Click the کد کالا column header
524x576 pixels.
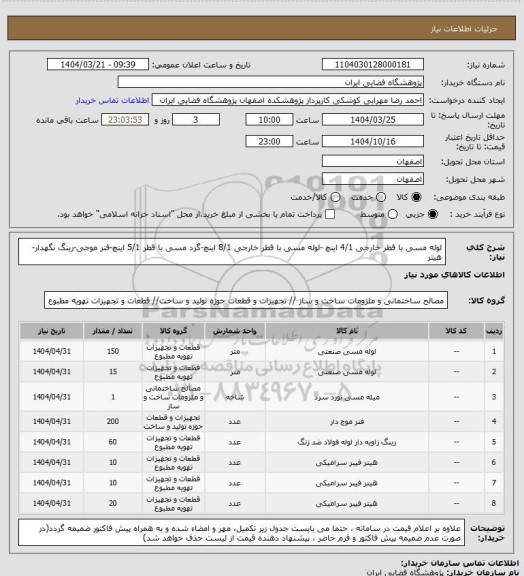pyautogui.click(x=456, y=331)
